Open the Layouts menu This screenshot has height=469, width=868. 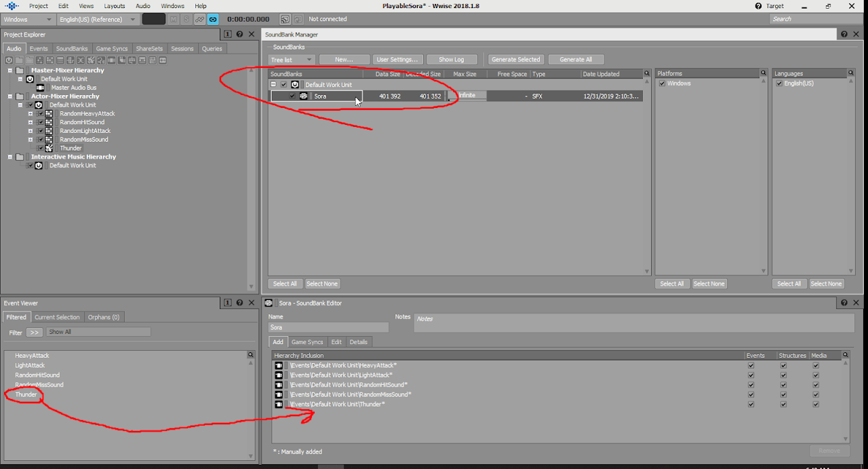click(115, 5)
